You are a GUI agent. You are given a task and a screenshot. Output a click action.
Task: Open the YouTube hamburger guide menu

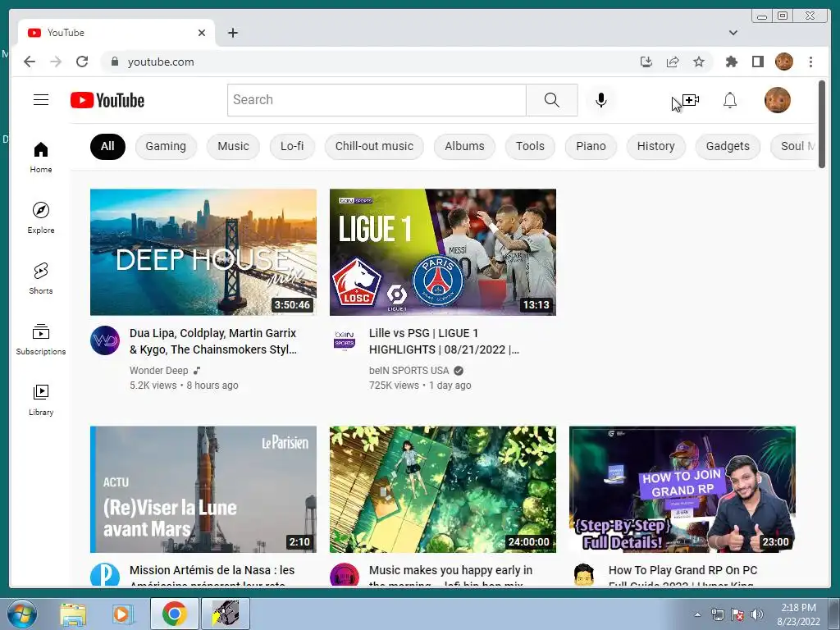click(x=41, y=99)
